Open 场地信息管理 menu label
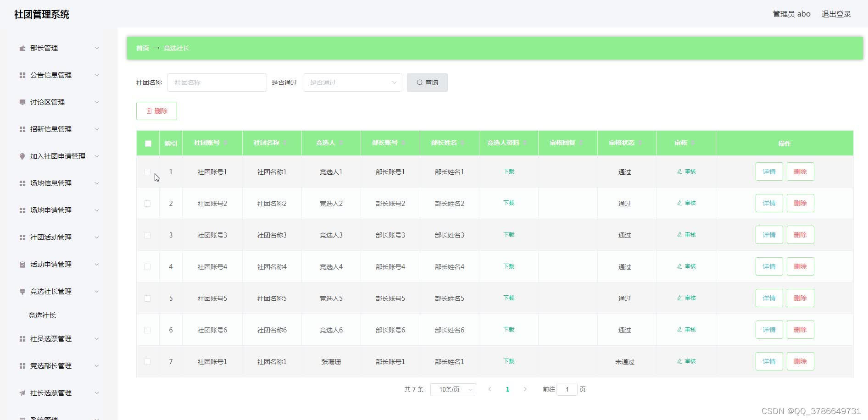The width and height of the screenshot is (868, 420). [x=51, y=183]
